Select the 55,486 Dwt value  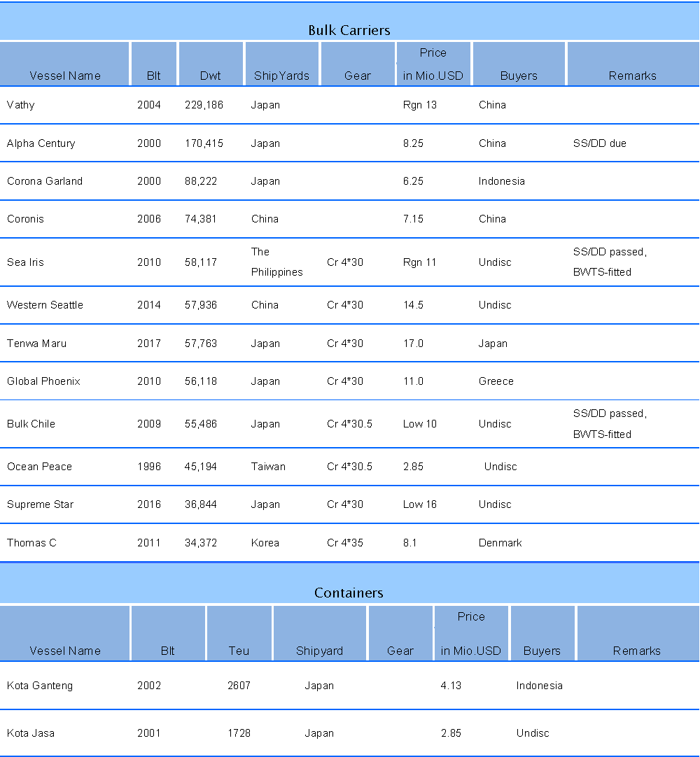[x=201, y=424]
